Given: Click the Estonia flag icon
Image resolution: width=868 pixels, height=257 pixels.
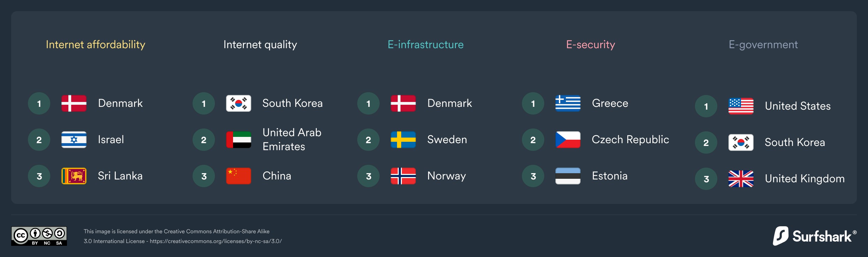Looking at the screenshot, I should tap(568, 176).
